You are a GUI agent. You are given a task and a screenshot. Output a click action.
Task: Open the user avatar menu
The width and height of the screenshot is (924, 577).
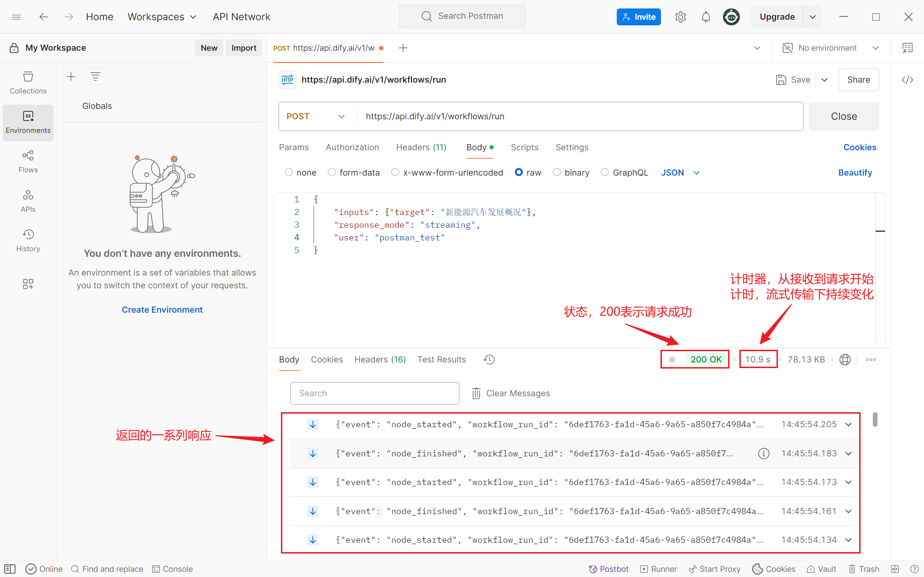coord(731,17)
